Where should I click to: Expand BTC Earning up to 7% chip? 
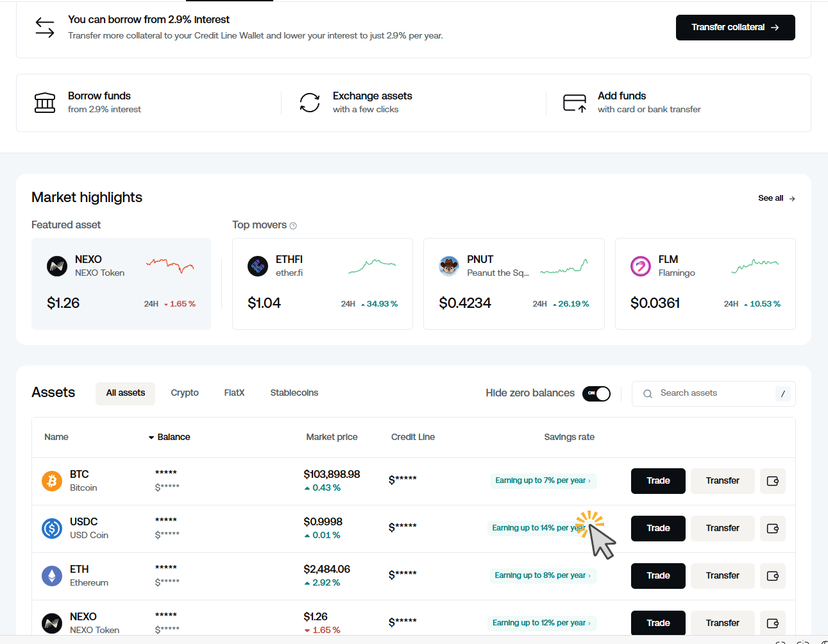[x=543, y=480]
